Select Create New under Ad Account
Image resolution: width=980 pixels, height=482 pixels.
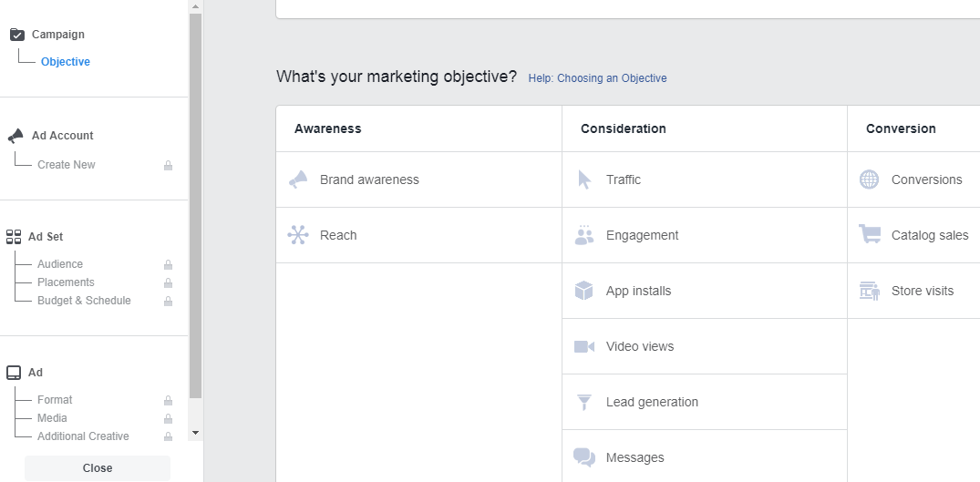[x=67, y=165]
